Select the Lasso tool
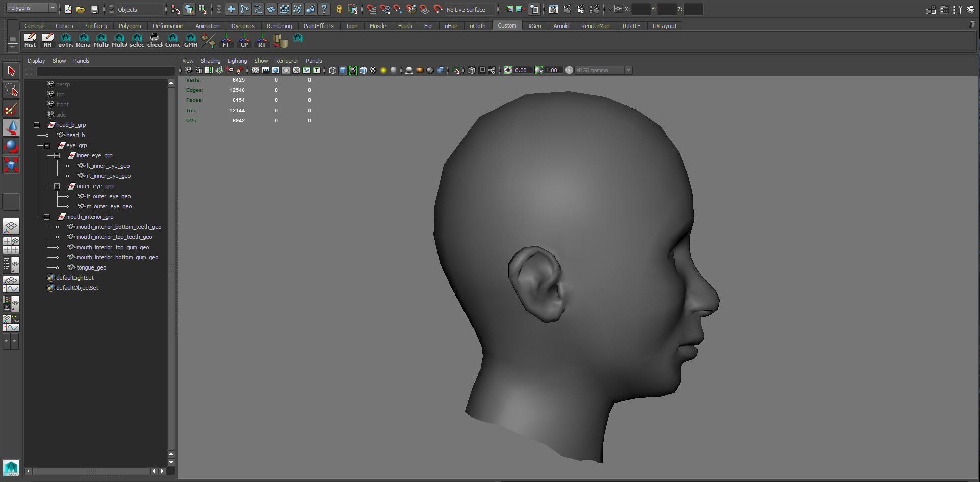 click(x=11, y=90)
